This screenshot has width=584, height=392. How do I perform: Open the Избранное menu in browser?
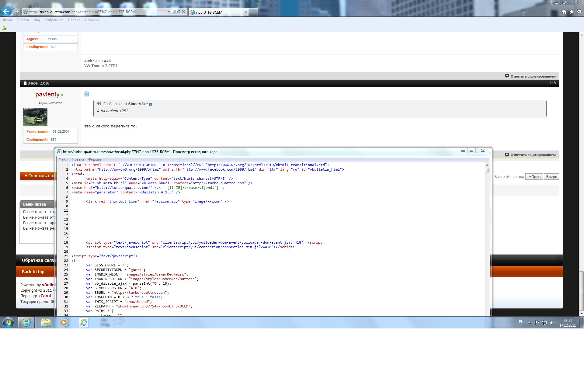coord(54,20)
